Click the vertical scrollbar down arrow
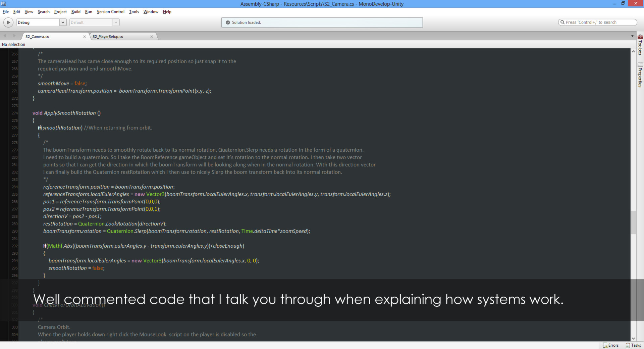644x349 pixels. 633,339
